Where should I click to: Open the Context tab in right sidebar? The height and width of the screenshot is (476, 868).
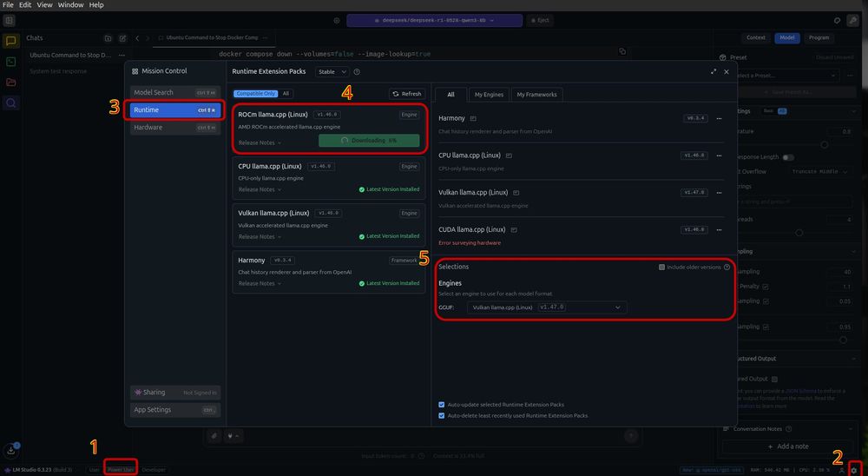[756, 37]
